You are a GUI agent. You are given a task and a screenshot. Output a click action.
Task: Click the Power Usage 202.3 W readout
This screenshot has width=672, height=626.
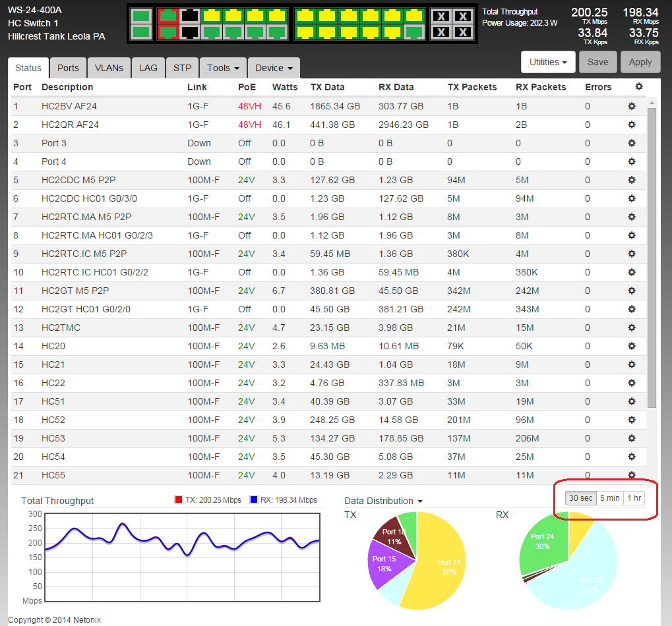tap(520, 22)
